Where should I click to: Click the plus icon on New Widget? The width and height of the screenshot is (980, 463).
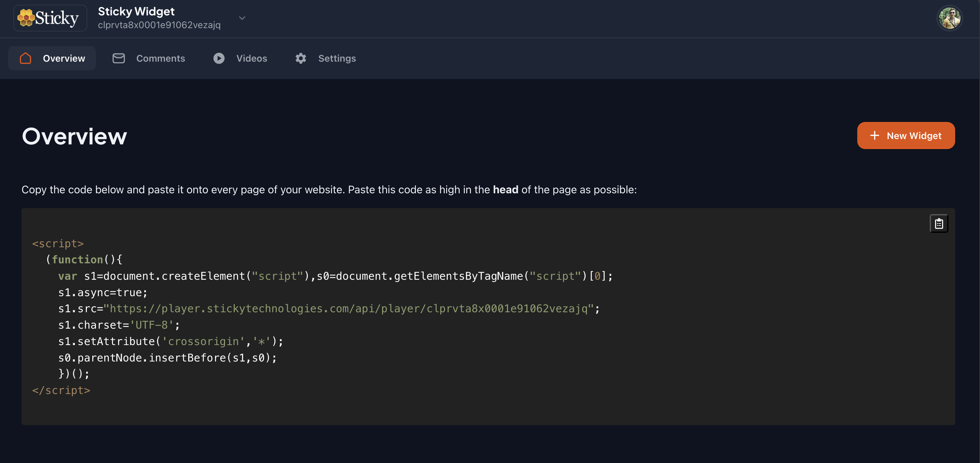coord(874,136)
